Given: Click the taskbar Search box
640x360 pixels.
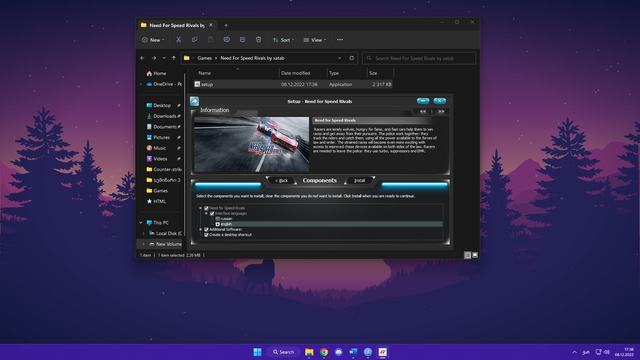Looking at the screenshot, I should 283,352.
